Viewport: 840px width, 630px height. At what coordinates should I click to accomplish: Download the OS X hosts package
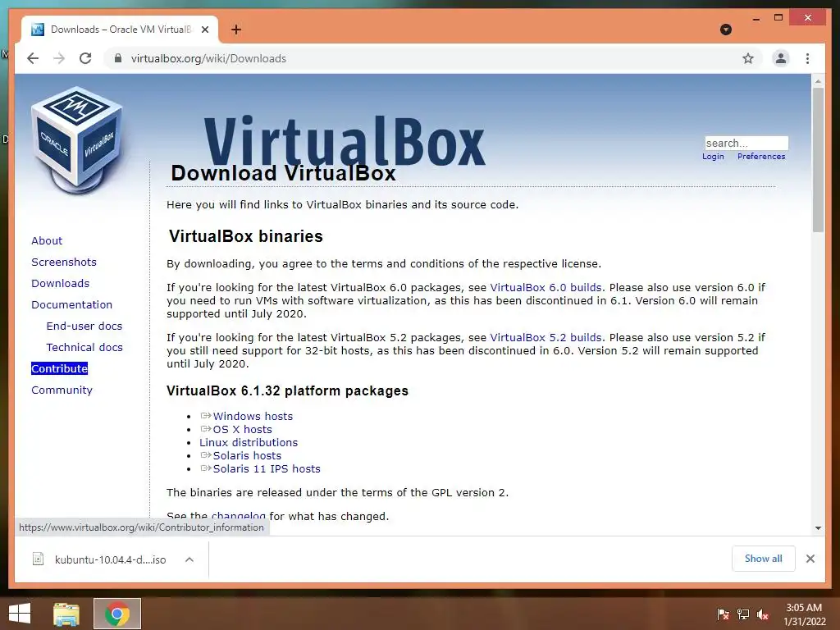(242, 430)
